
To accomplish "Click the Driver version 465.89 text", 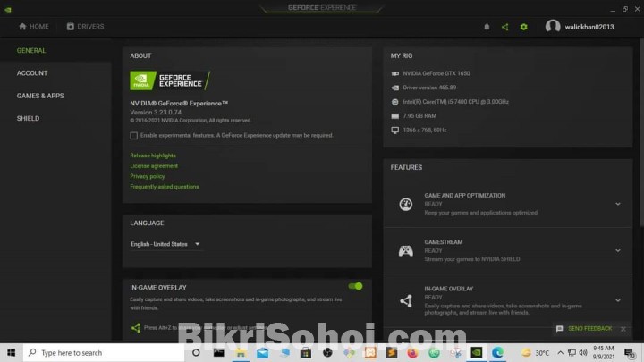I will [429, 88].
